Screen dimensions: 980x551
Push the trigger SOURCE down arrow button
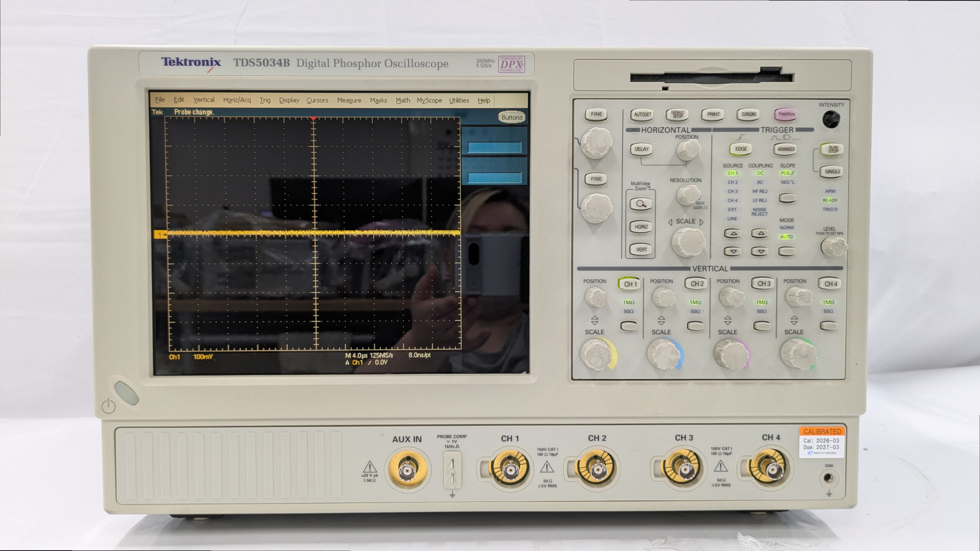coord(733,251)
